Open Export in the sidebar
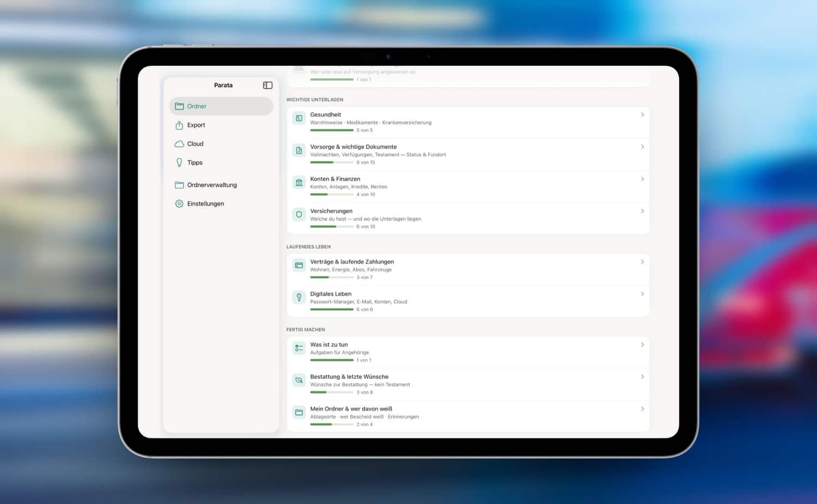 click(221, 125)
